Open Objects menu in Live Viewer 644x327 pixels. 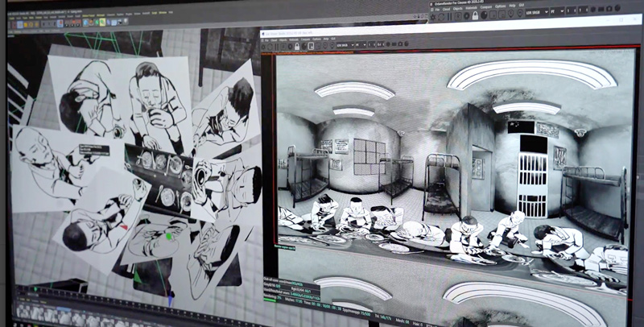pos(283,39)
